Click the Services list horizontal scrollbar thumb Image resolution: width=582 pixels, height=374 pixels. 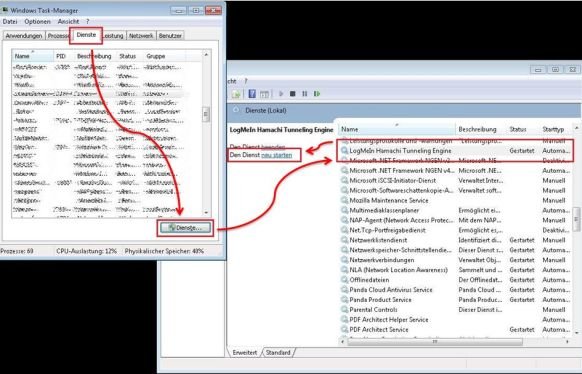click(435, 341)
